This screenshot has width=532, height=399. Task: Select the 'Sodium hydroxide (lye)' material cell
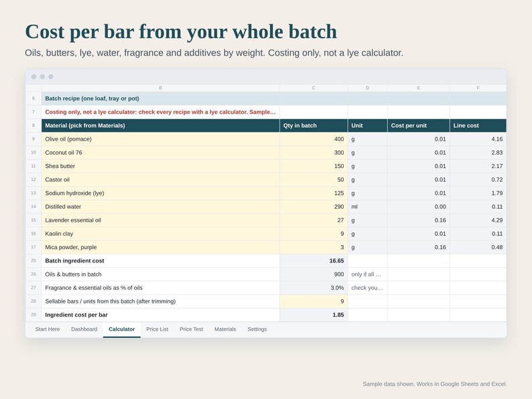[x=161, y=193]
